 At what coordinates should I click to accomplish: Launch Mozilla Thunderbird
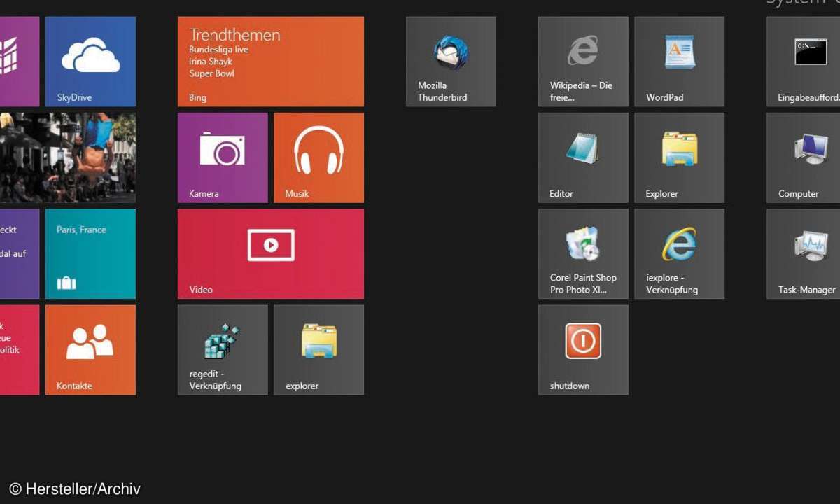coord(451,62)
